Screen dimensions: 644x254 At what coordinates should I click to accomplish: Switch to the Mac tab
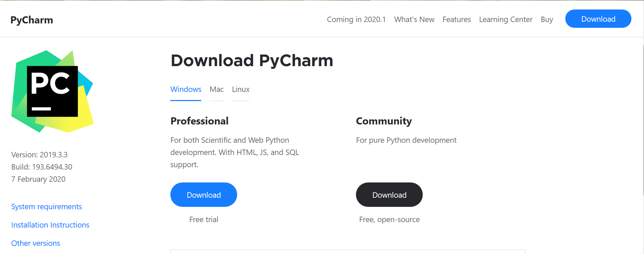[x=216, y=89]
